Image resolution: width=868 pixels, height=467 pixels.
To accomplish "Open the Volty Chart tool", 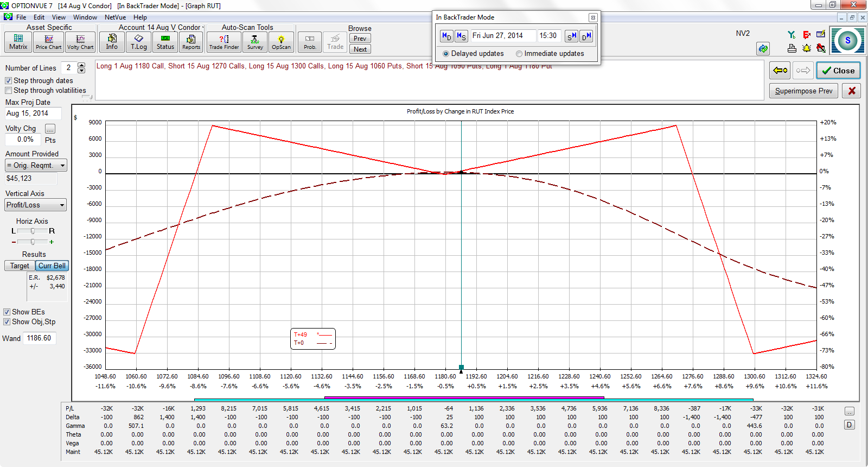I will pos(80,42).
